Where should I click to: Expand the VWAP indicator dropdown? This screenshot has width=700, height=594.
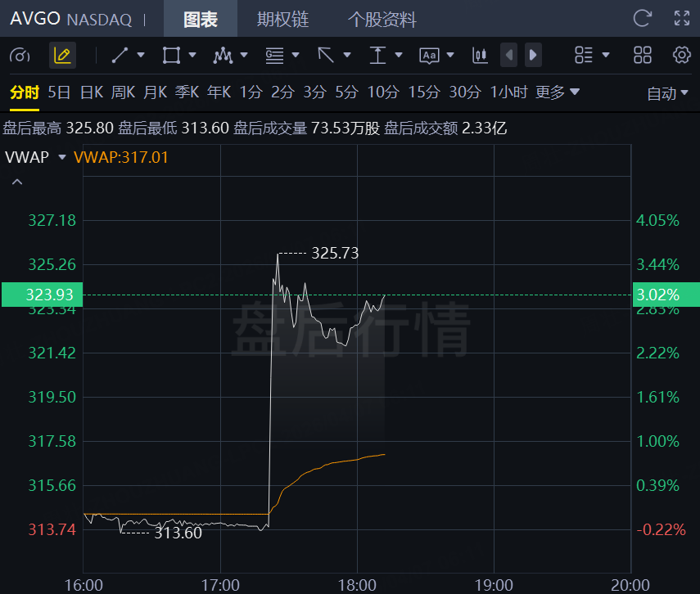click(62, 158)
